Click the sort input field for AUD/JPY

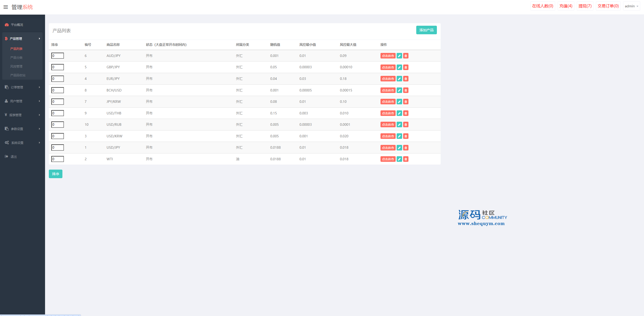click(58, 56)
